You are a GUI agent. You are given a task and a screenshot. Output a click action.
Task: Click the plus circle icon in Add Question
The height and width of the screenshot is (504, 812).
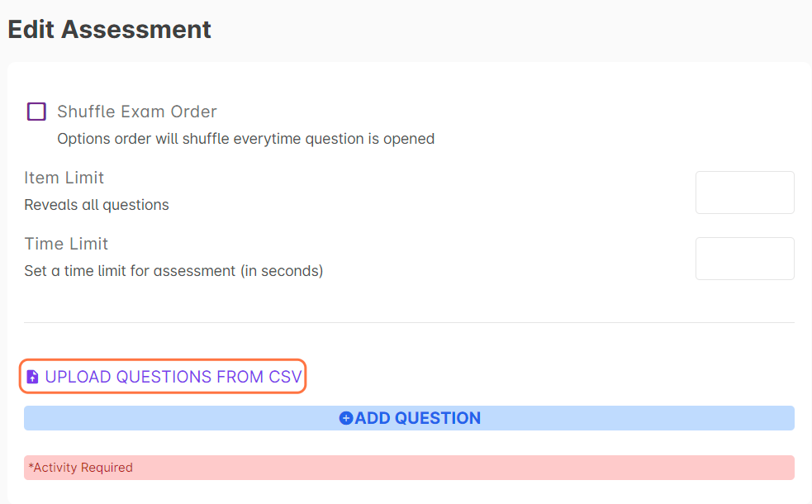346,418
